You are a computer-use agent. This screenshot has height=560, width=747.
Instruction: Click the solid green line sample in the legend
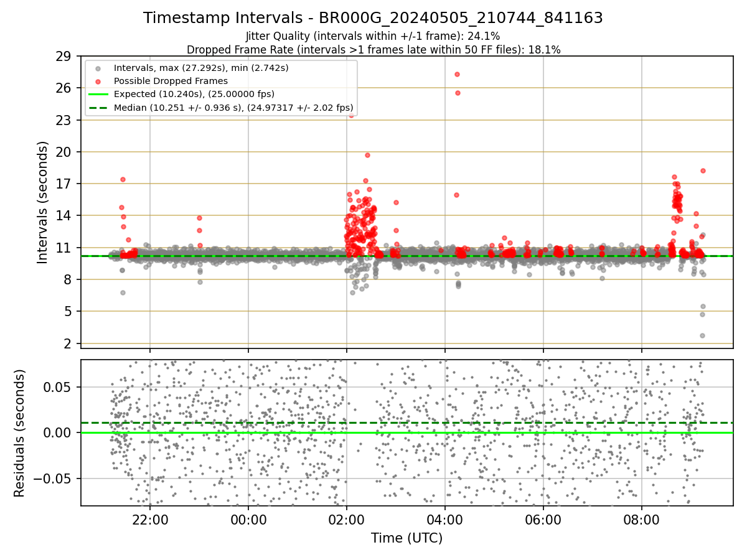[98, 95]
